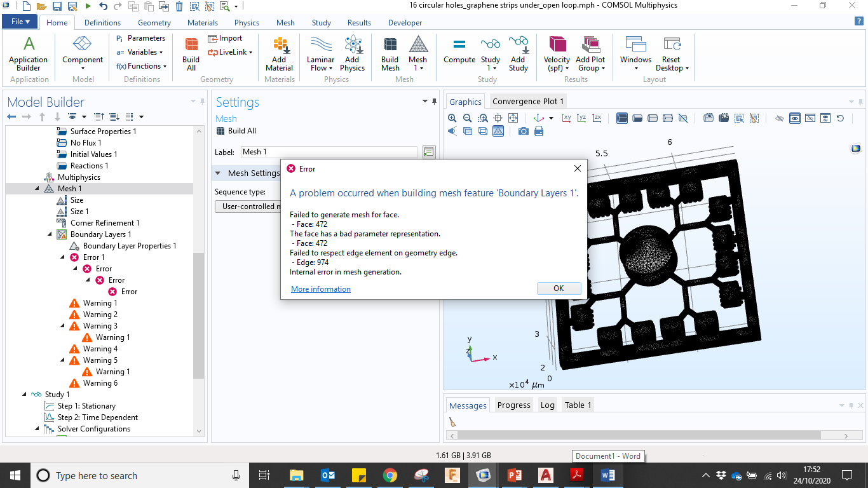Open the Sequence type dropdown
This screenshot has height=488, width=868.
pos(249,207)
